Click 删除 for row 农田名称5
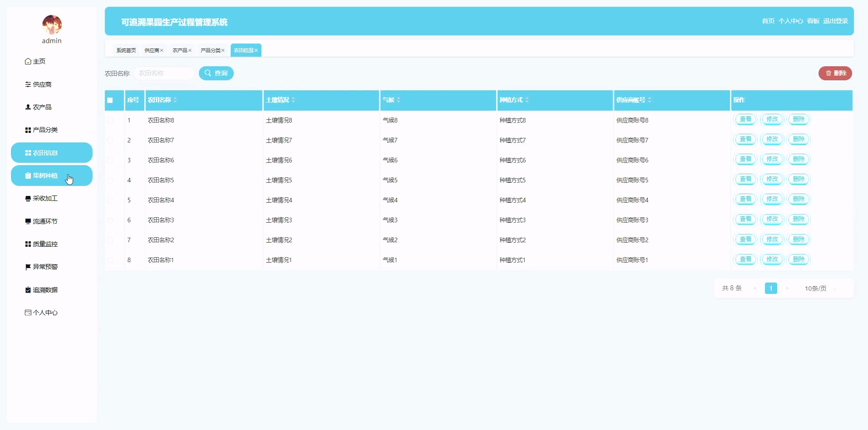The image size is (868, 430). click(799, 179)
